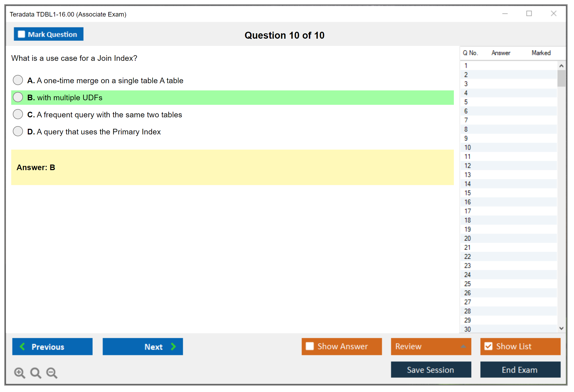Minimize the exam window
The width and height of the screenshot is (574, 392).
[505, 14]
